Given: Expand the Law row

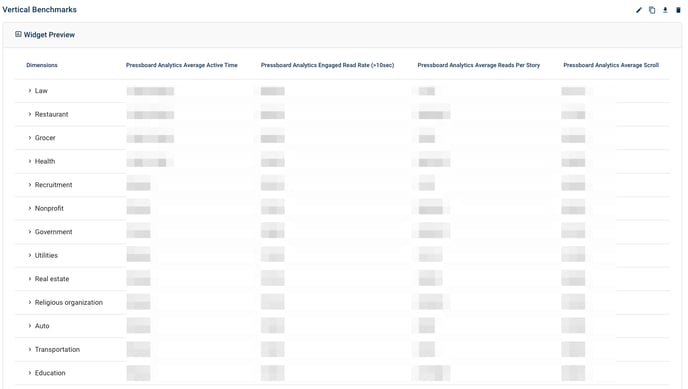Looking at the screenshot, I should pos(30,91).
